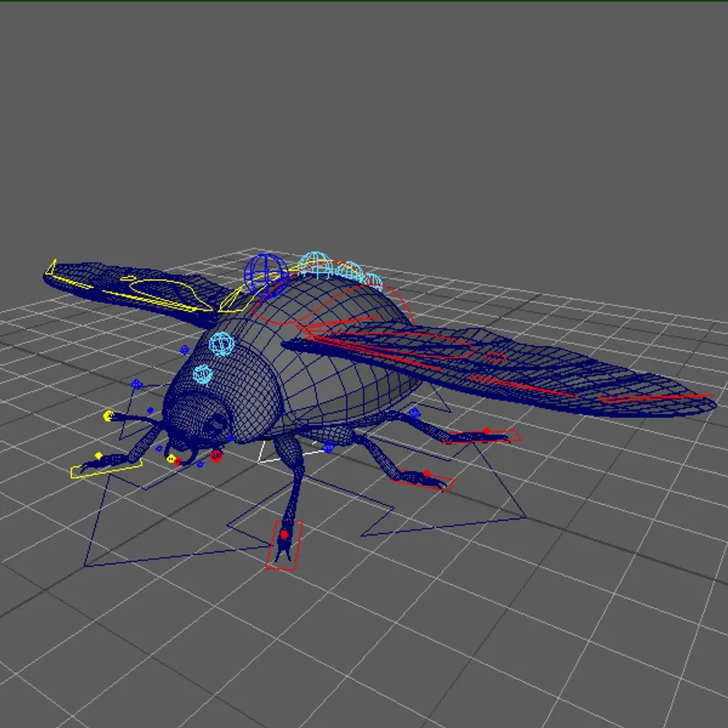This screenshot has width=728, height=728.
Task: Click the red dot on the rear-right foot
Action: pyautogui.click(x=487, y=431)
